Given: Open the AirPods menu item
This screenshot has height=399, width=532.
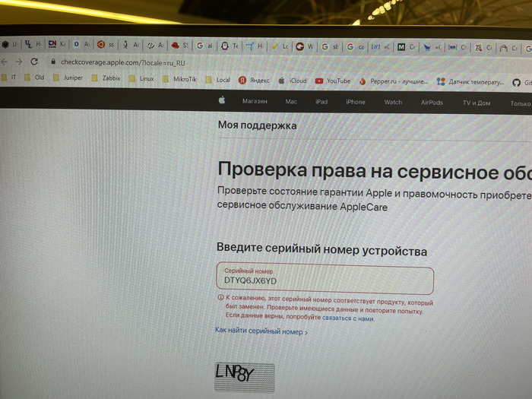Looking at the screenshot, I should (432, 103).
